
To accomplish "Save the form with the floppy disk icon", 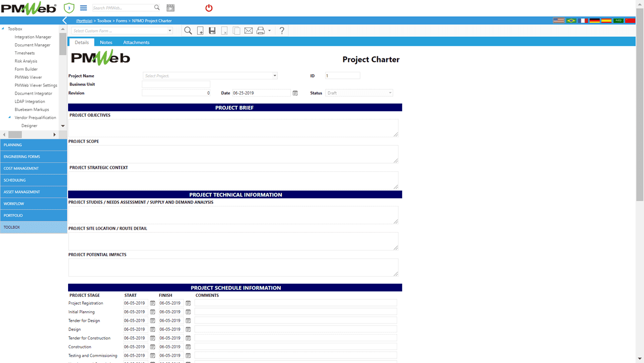I will tap(212, 31).
